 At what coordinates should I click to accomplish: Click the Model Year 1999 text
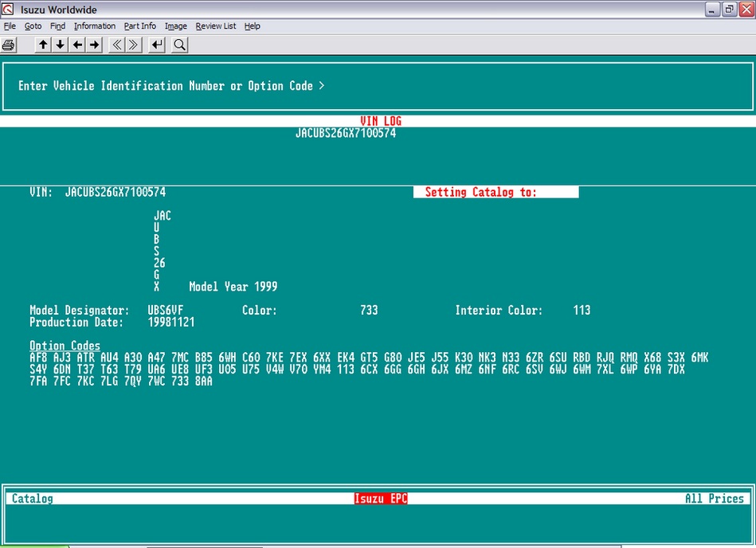(x=233, y=287)
